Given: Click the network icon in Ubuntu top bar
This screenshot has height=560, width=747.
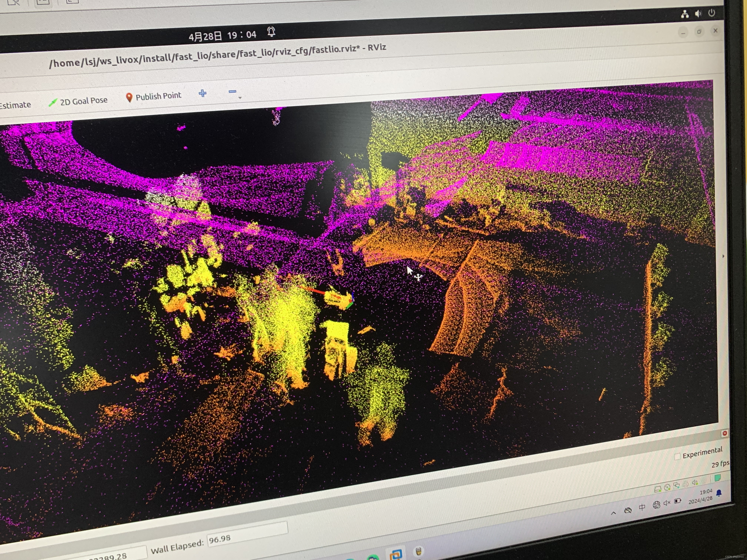Looking at the screenshot, I should [685, 14].
